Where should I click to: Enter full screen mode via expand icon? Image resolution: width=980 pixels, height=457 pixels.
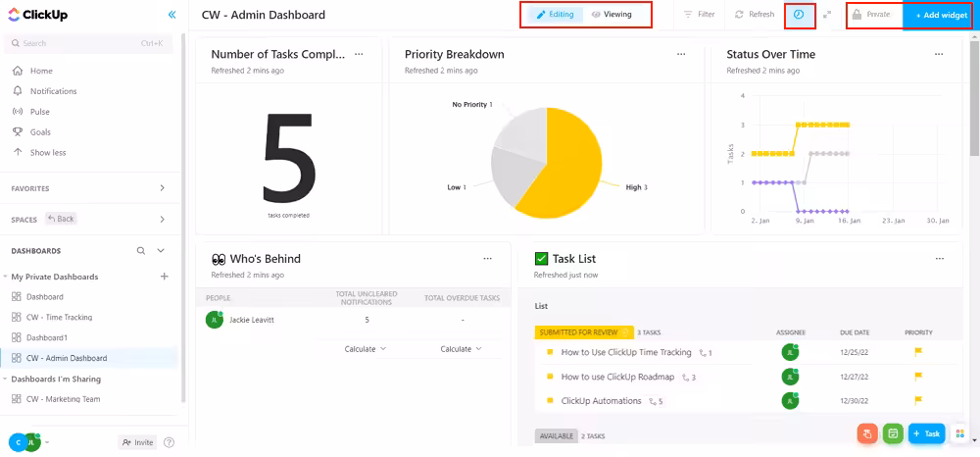point(827,15)
